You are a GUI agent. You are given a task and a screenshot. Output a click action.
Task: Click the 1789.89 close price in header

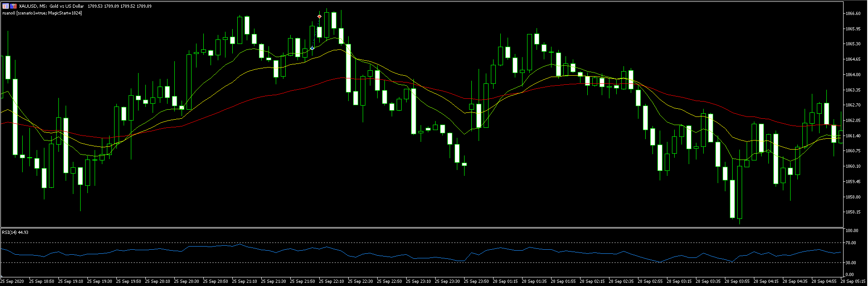(144, 6)
